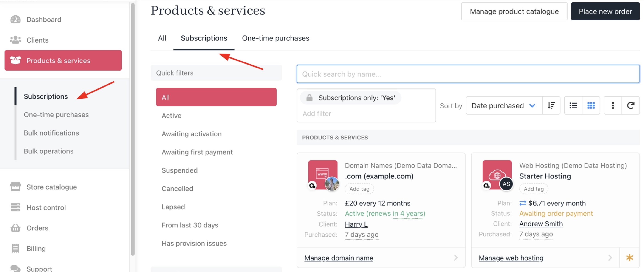
Task: Click the Billing receipt icon
Action: tap(15, 248)
